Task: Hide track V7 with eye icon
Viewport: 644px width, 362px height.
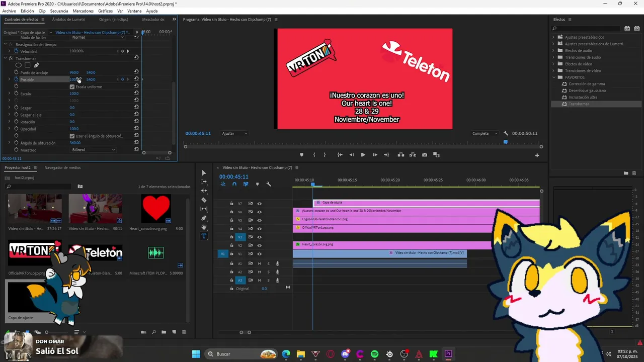Action: click(260, 204)
